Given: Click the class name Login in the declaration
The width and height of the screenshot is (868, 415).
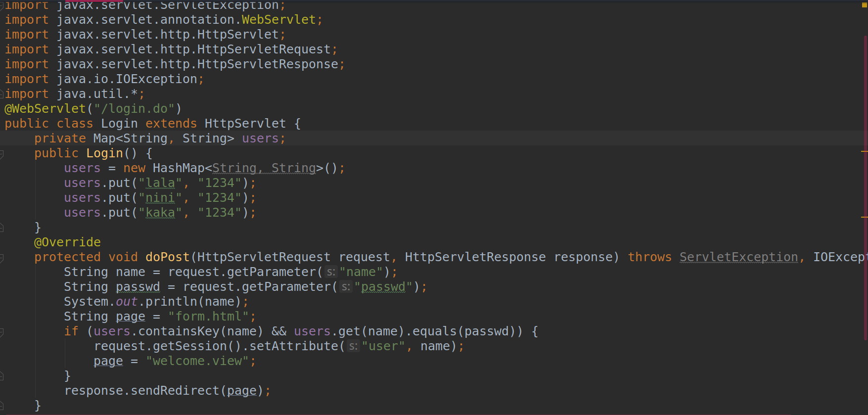Looking at the screenshot, I should (x=119, y=124).
